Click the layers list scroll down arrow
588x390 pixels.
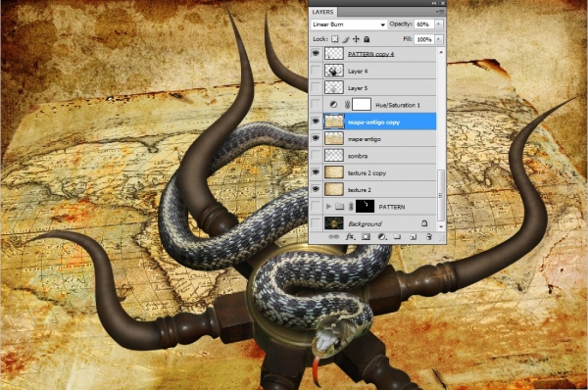point(441,226)
